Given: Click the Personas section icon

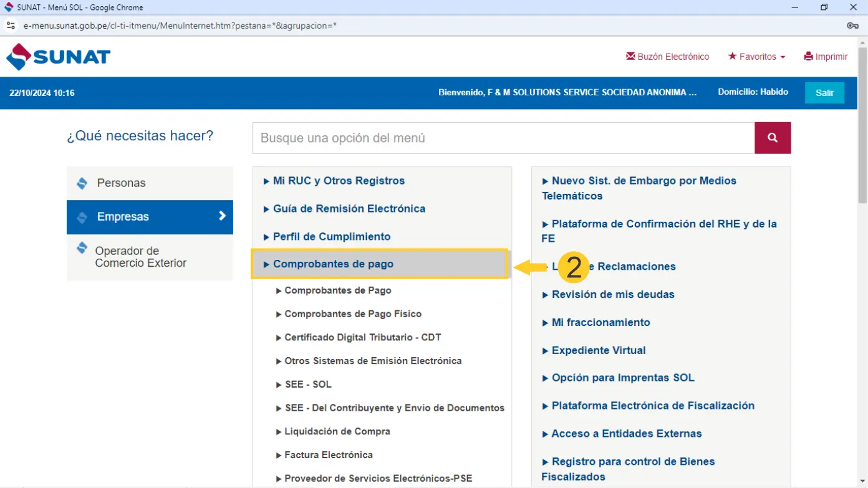Looking at the screenshot, I should [x=82, y=183].
